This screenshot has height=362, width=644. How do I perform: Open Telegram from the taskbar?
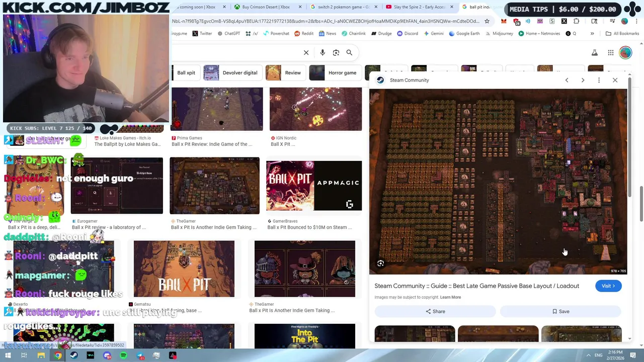[140, 355]
